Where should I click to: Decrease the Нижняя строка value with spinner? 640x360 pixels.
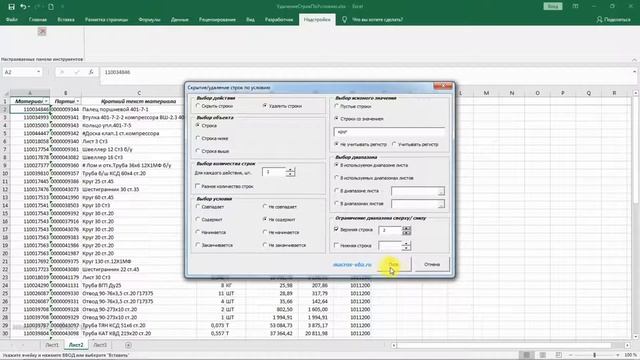tap(406, 248)
